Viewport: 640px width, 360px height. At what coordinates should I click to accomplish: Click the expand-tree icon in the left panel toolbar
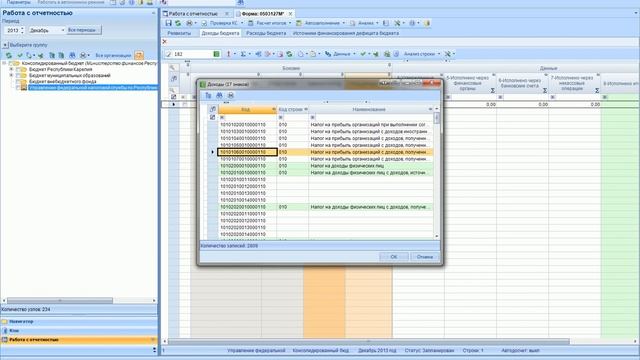coord(52,55)
